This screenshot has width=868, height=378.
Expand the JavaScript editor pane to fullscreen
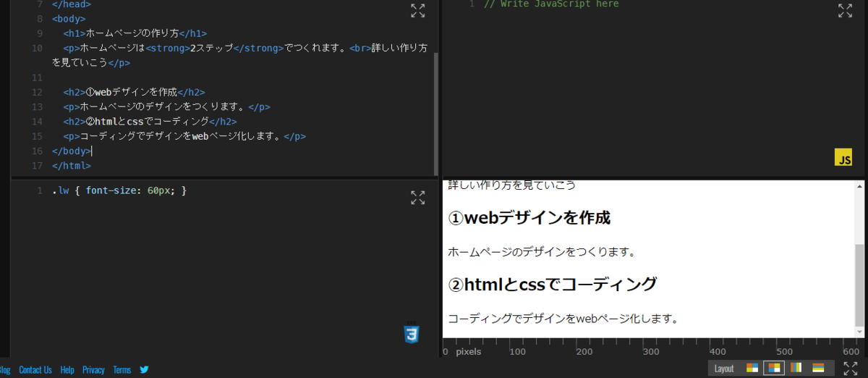pos(845,10)
